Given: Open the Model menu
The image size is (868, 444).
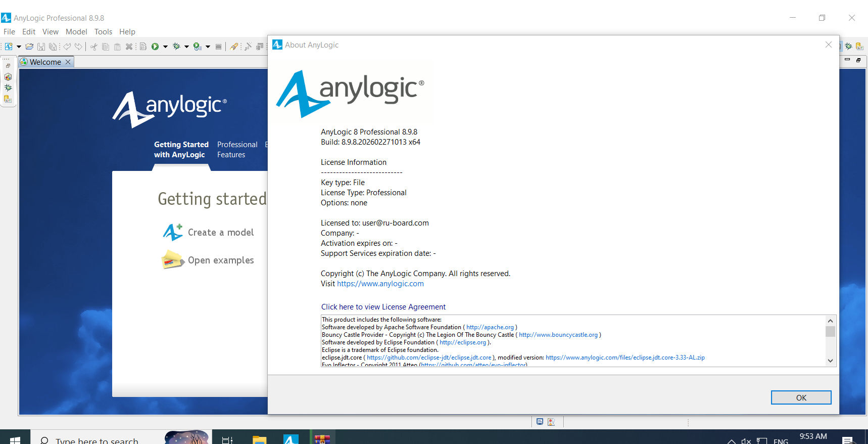Looking at the screenshot, I should coord(76,31).
